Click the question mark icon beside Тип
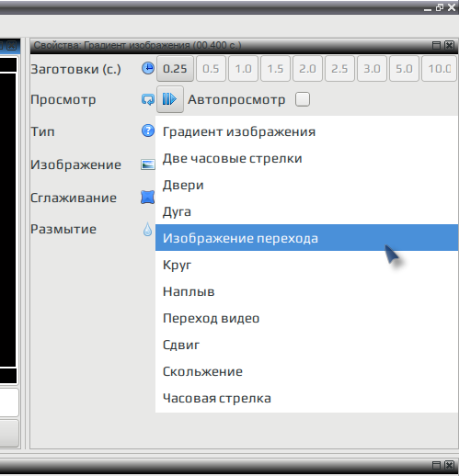This screenshot has width=459, height=476. pos(148,130)
